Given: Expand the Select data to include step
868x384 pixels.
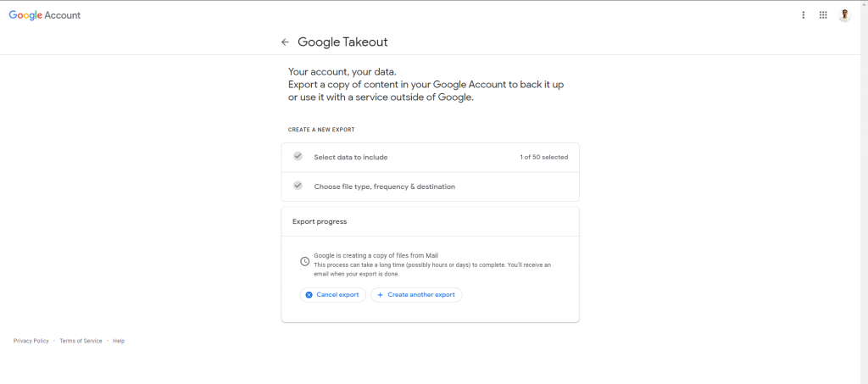Looking at the screenshot, I should 430,157.
